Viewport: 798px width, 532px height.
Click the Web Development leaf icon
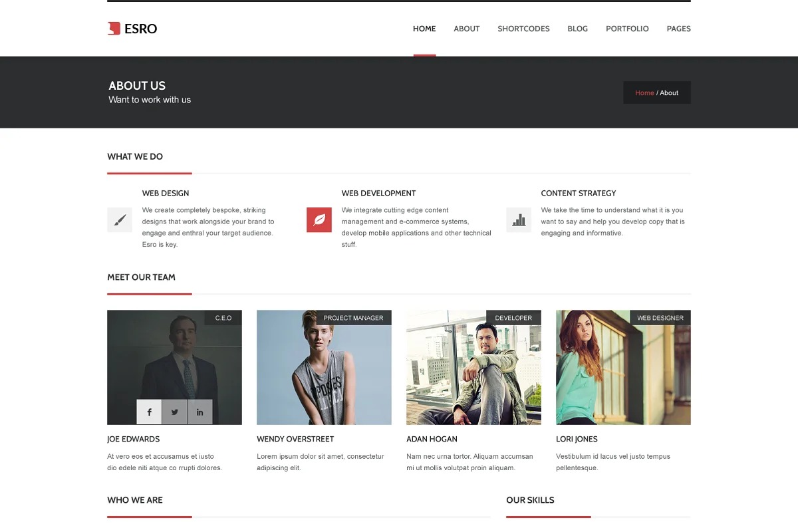(x=319, y=220)
